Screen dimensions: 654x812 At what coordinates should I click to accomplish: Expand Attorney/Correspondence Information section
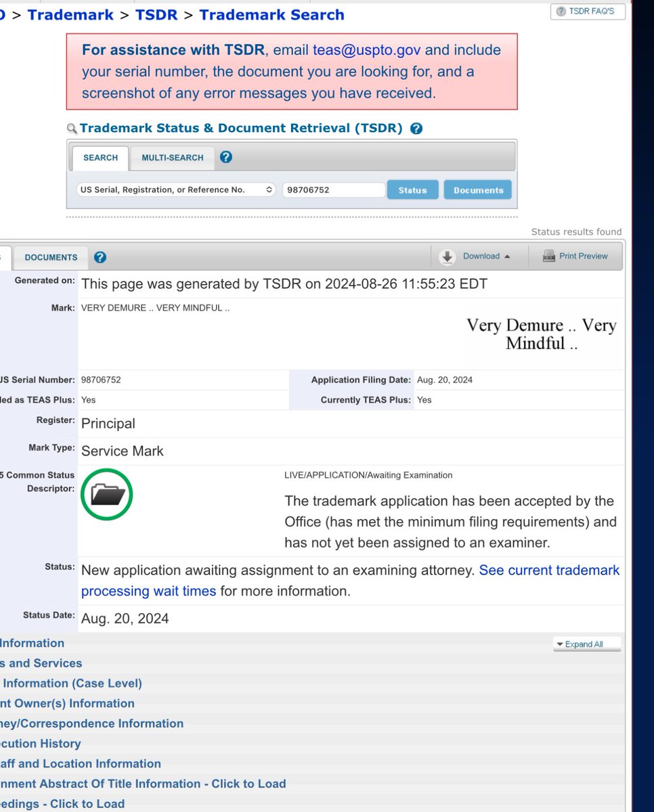coord(91,723)
